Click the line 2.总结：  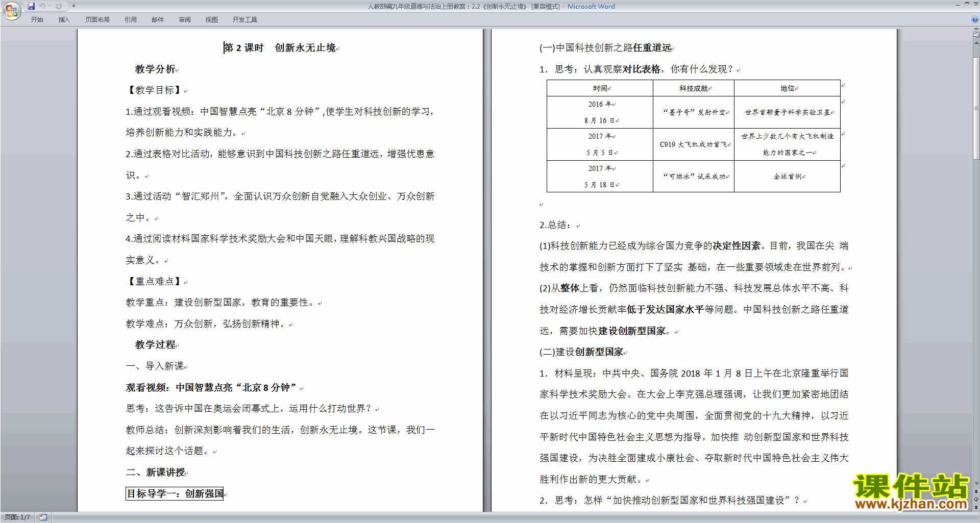555,225
